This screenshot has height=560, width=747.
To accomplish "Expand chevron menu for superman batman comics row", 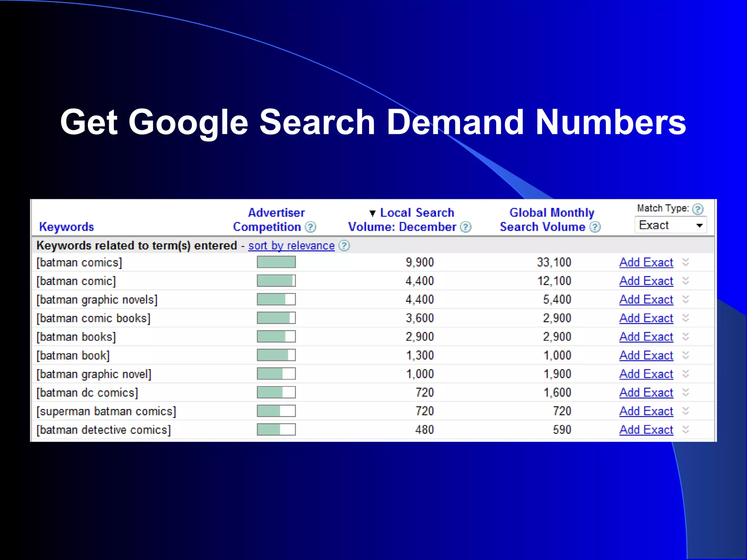I will click(686, 411).
